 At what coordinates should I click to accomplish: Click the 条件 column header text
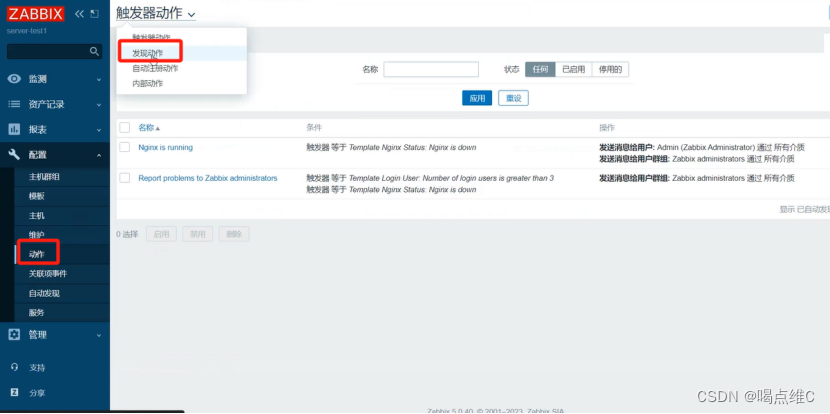click(x=313, y=128)
